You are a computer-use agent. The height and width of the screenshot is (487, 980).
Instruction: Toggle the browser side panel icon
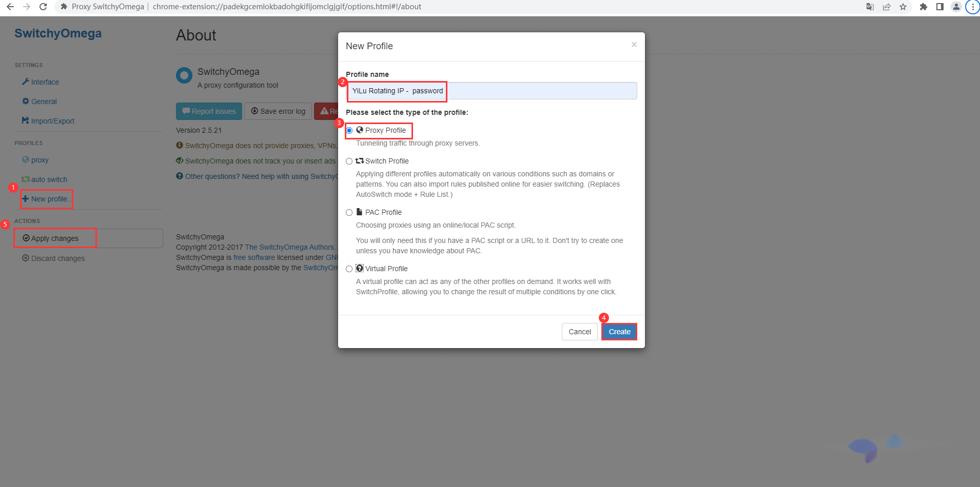pyautogui.click(x=940, y=7)
